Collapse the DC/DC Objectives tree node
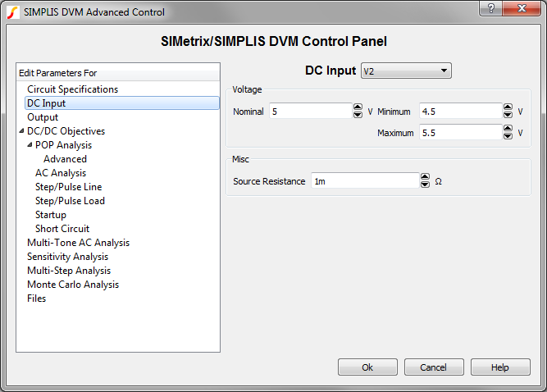Screen dimensions: 547x392 (x=21, y=131)
